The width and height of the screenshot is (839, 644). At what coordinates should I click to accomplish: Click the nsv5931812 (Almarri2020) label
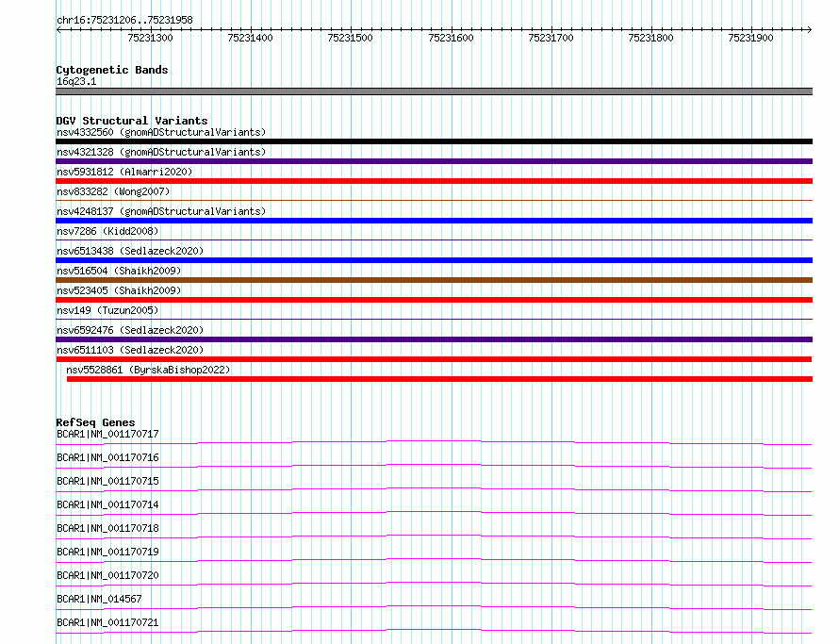pos(124,172)
